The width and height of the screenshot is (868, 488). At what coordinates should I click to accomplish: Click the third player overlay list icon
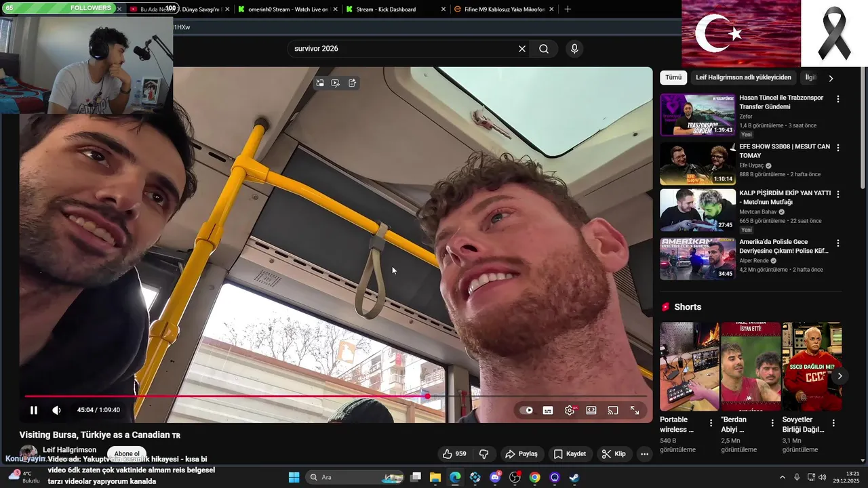(x=352, y=83)
